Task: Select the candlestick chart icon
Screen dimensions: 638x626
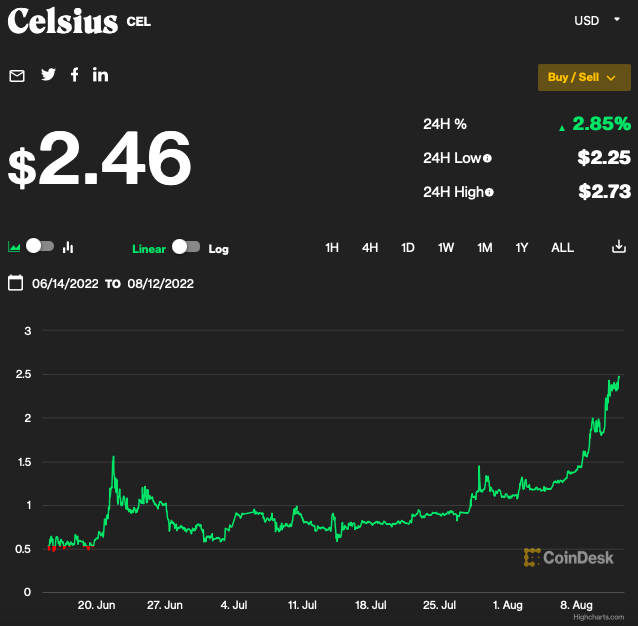Action: click(68, 247)
